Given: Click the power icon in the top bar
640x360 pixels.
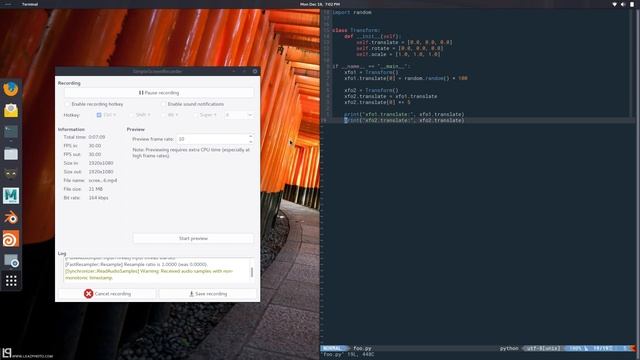Looking at the screenshot, I should [632, 4].
